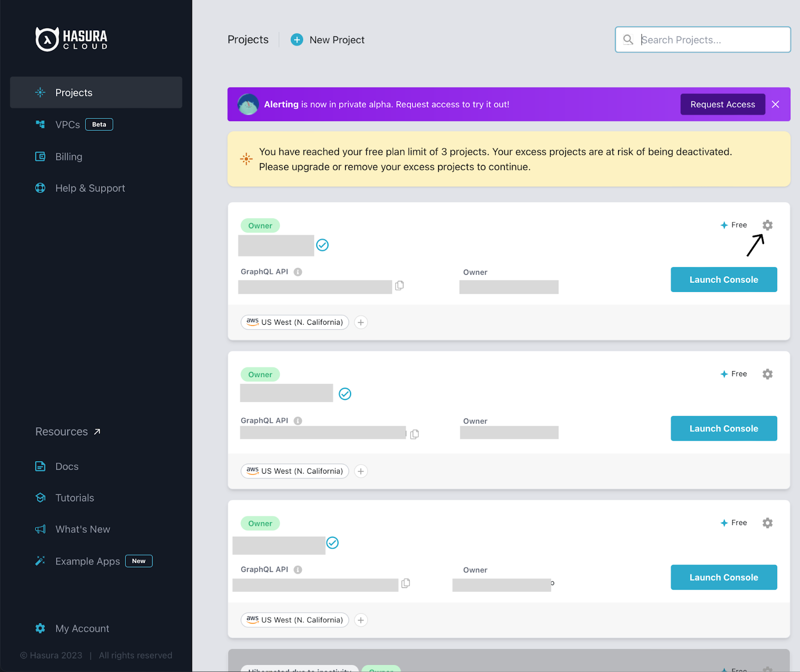Click the Tutorials graduation icon
The image size is (800, 672).
(40, 498)
